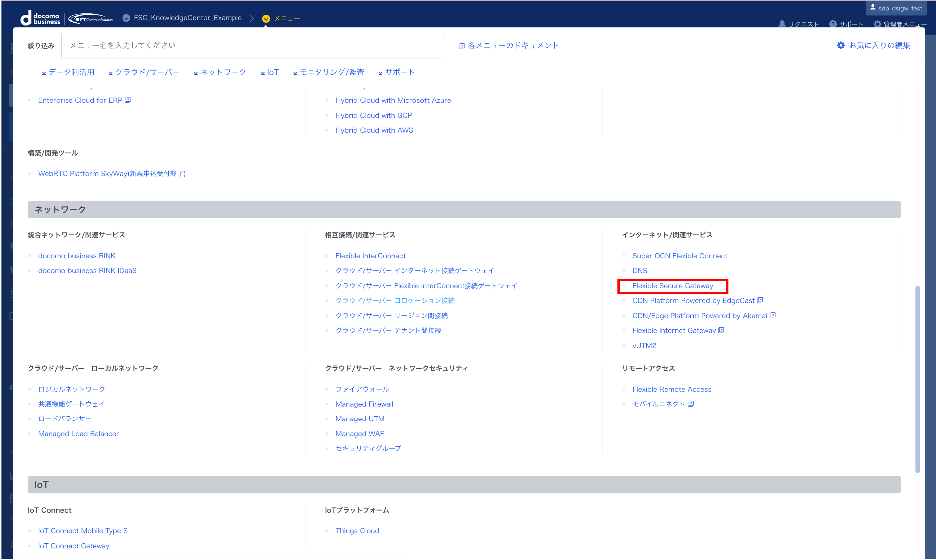Open the メニュー breadcrumb dropdown
The width and height of the screenshot is (936, 560).
pyautogui.click(x=281, y=19)
